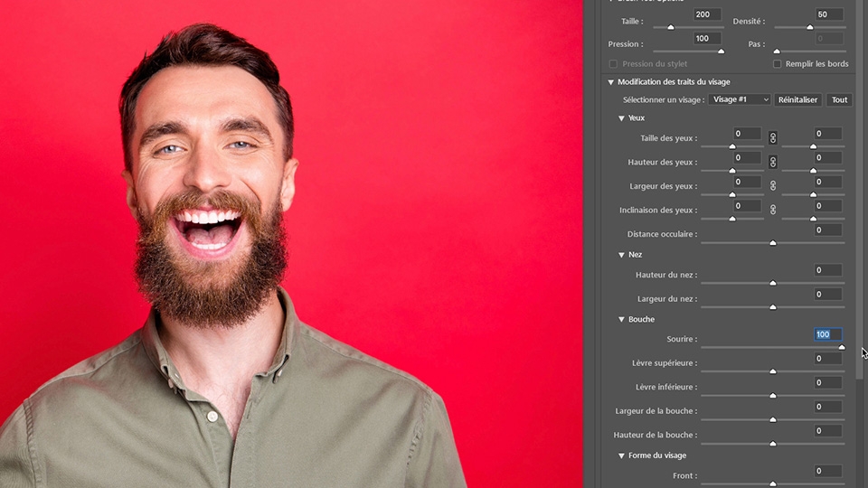Click the Lèvre supérieure slider handle

point(773,371)
